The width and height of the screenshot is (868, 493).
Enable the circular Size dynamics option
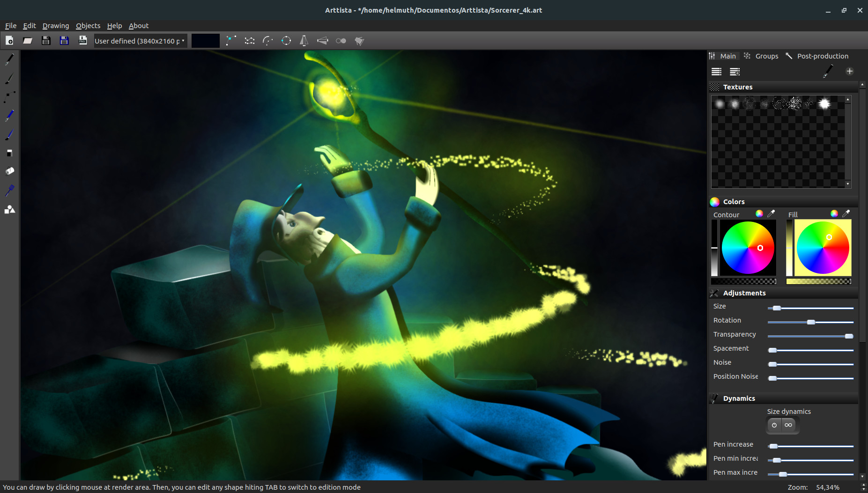click(773, 425)
